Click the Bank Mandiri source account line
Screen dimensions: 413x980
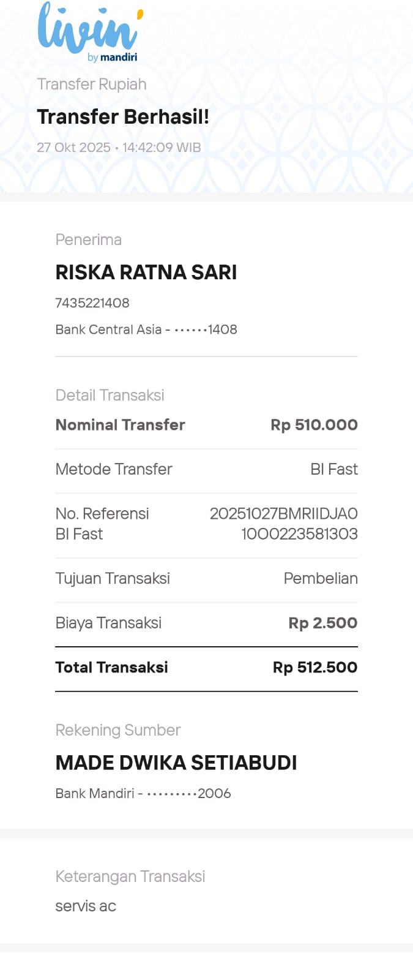coord(143,793)
